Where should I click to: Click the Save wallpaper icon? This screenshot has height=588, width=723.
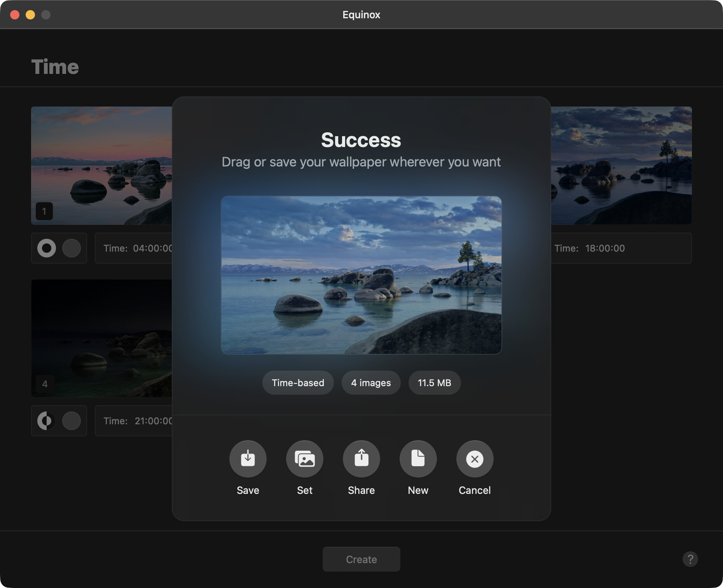248,459
